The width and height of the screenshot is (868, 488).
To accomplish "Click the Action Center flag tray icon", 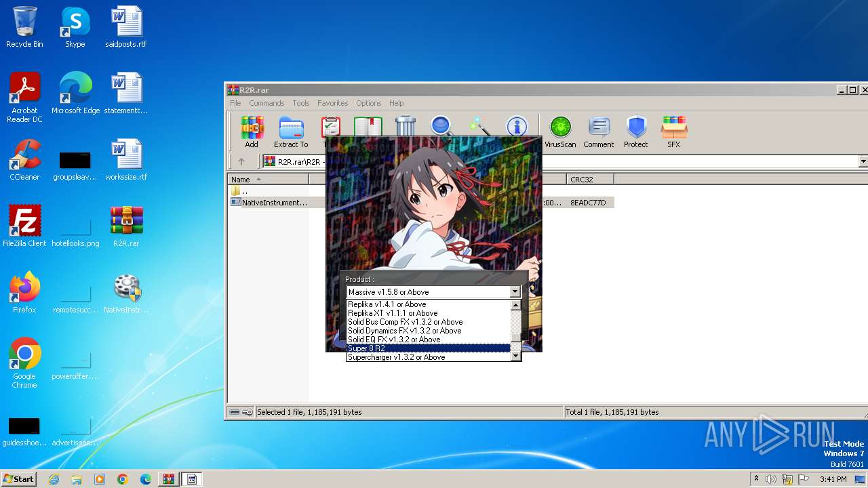I will (x=804, y=479).
